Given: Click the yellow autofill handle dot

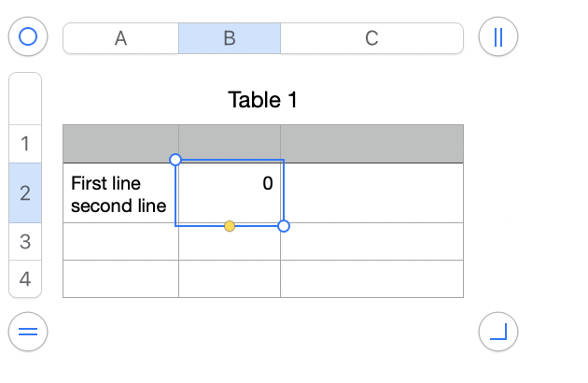Looking at the screenshot, I should point(230,225).
